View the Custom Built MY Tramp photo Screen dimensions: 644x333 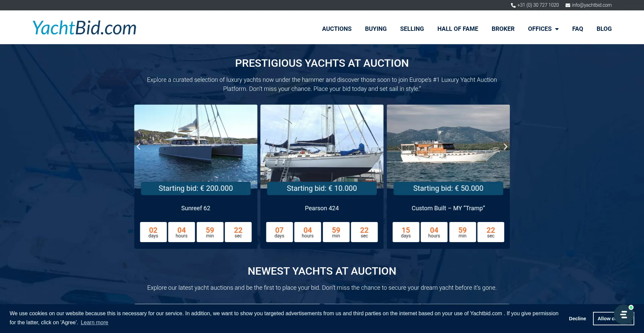pos(448,144)
